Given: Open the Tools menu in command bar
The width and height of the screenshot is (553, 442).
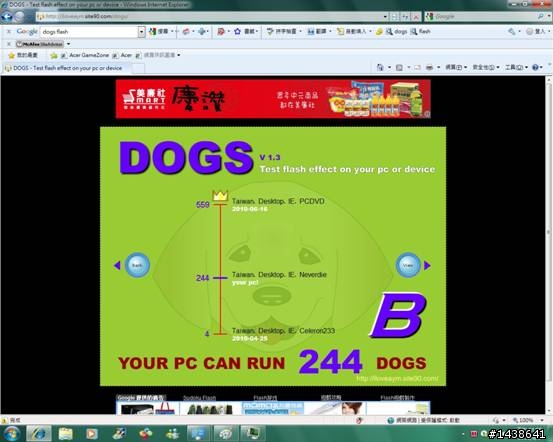Looking at the screenshot, I should click(x=516, y=67).
